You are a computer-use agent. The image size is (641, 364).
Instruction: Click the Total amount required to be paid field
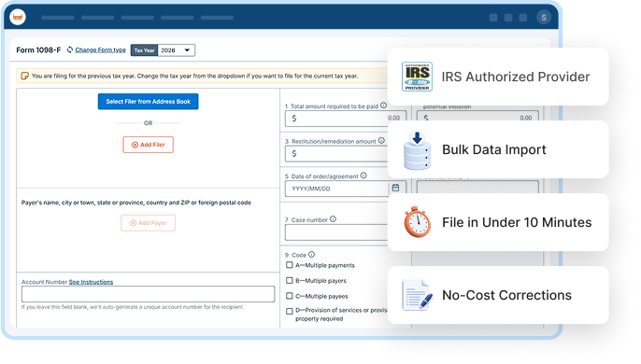click(x=346, y=119)
